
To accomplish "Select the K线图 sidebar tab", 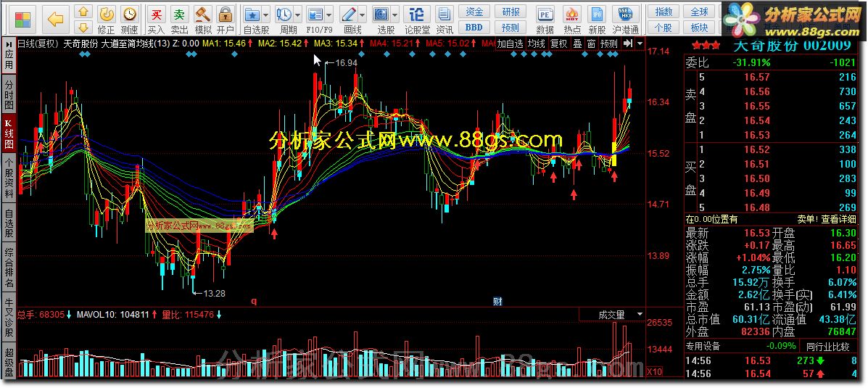I will [x=9, y=133].
